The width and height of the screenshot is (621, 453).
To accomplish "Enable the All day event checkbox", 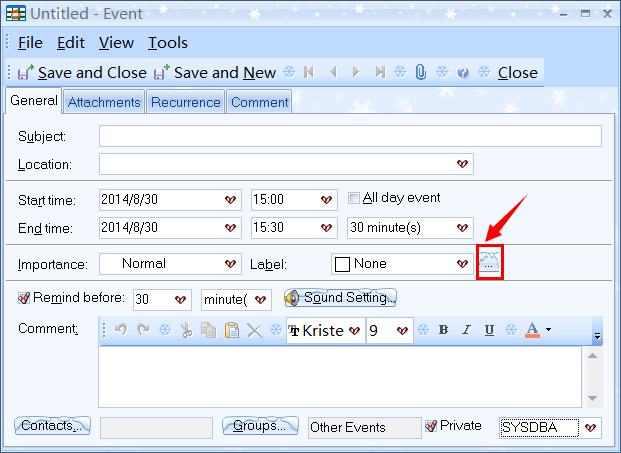I will [354, 198].
